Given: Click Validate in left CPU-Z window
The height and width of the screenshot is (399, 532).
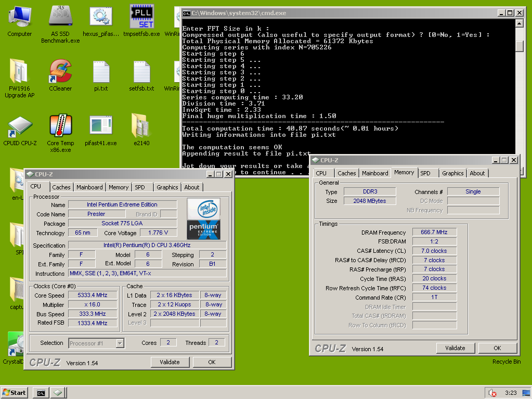Looking at the screenshot, I should click(170, 362).
